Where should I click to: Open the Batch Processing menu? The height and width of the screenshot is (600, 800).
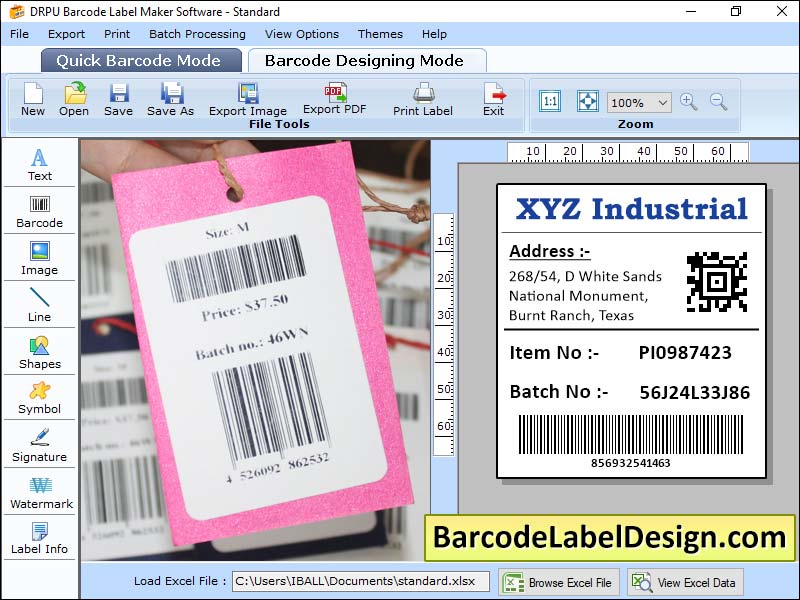coord(197,34)
